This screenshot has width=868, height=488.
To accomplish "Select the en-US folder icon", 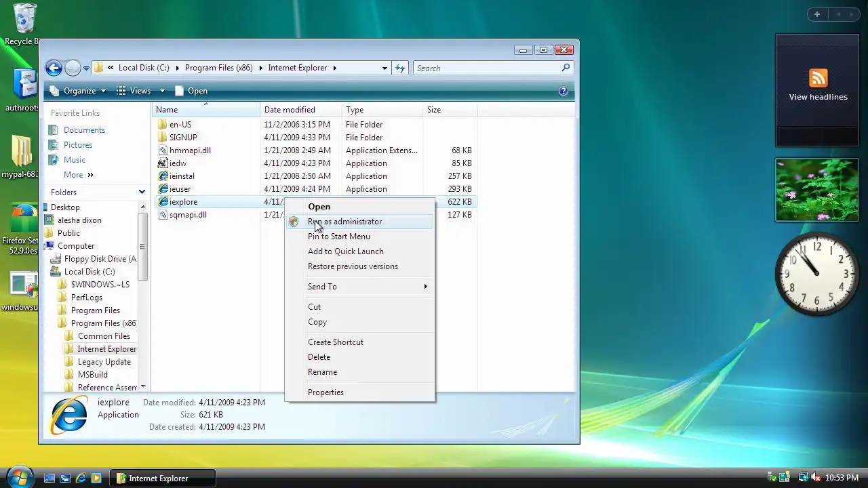I will 162,125.
